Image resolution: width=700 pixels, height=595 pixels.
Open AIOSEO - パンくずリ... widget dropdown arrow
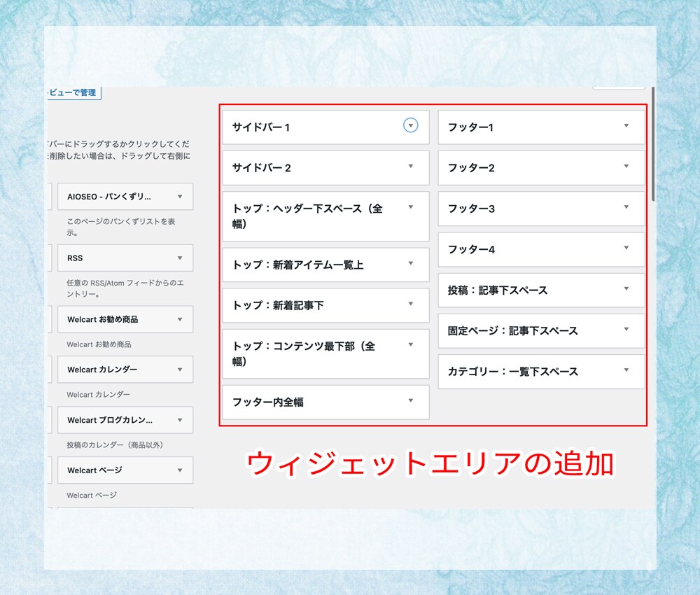pyautogui.click(x=180, y=197)
